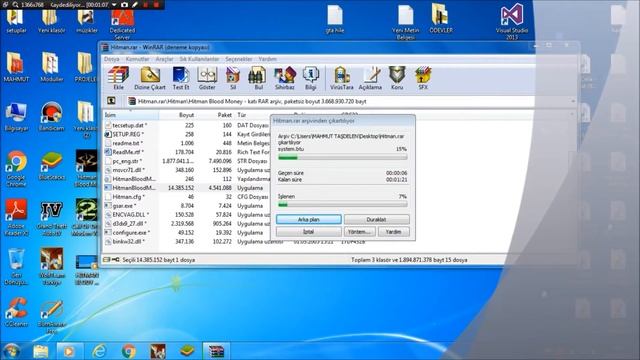The height and width of the screenshot is (360, 640).
Task: Click the Bilgi (Info) toolbar icon
Action: tap(311, 78)
